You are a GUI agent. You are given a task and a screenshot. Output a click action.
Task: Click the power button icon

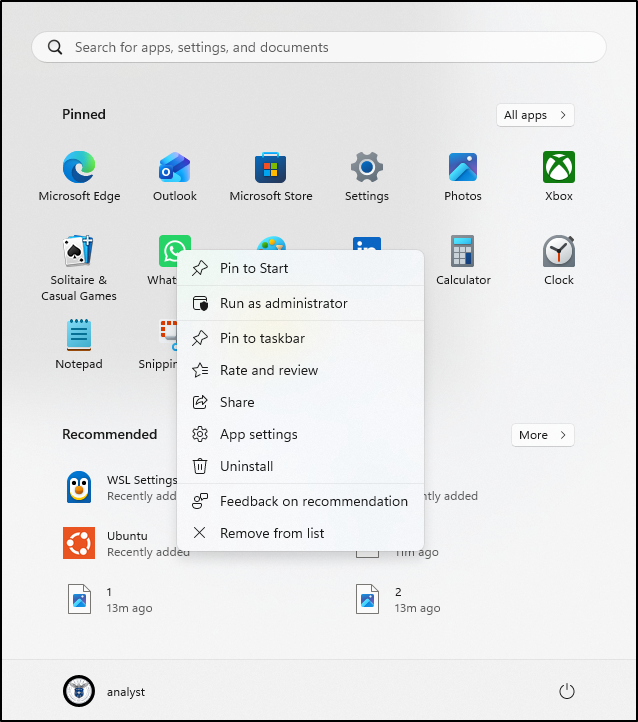point(567,691)
